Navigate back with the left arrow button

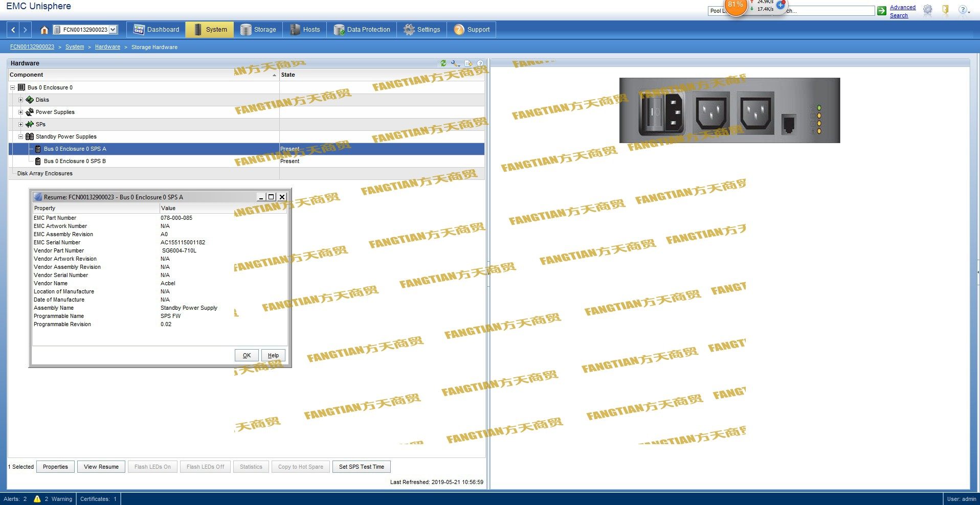(13, 30)
